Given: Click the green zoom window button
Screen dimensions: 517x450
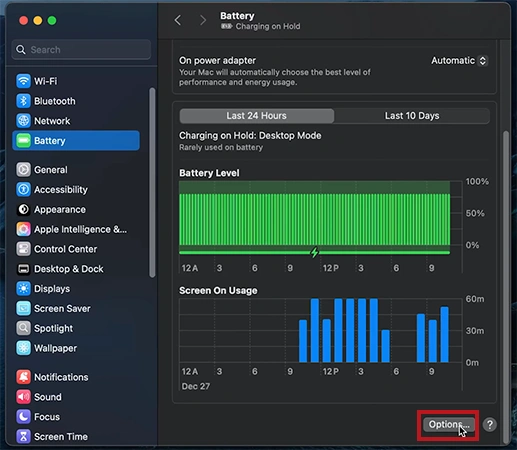Looking at the screenshot, I should 52,21.
